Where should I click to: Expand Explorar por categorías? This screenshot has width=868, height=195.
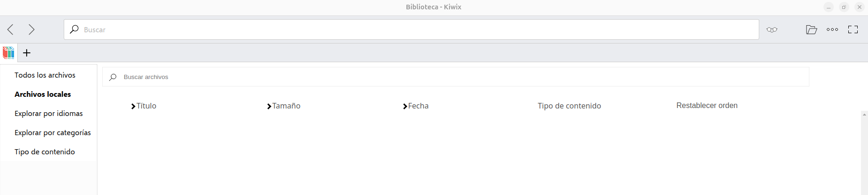click(52, 133)
